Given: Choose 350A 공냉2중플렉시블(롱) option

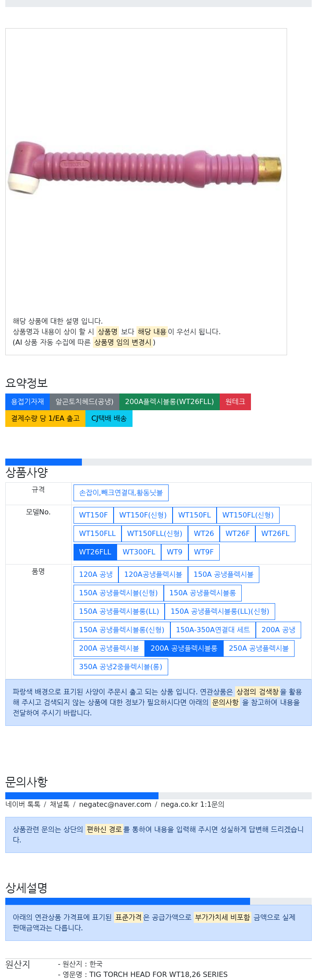Looking at the screenshot, I should click(121, 667).
